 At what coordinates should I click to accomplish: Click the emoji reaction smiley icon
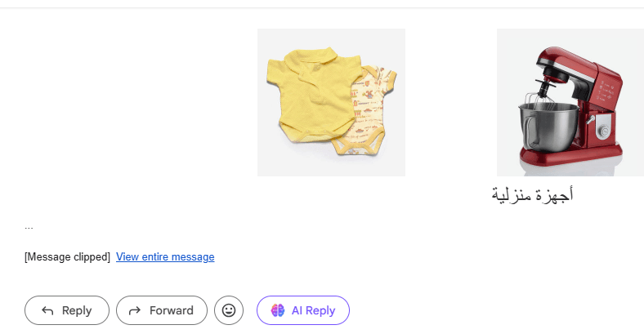229,310
